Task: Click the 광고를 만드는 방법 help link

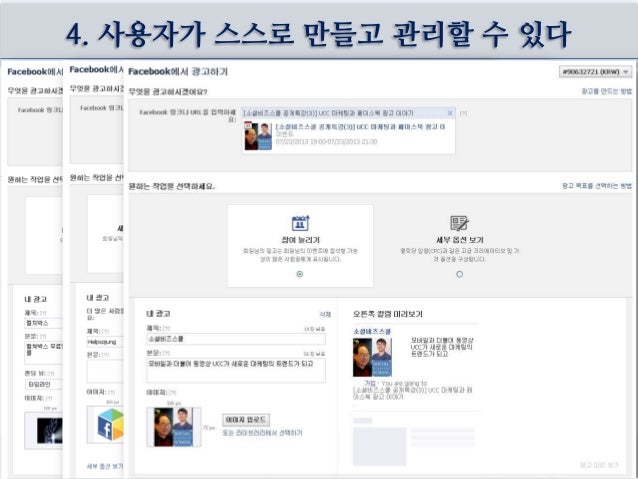Action: pyautogui.click(x=607, y=91)
